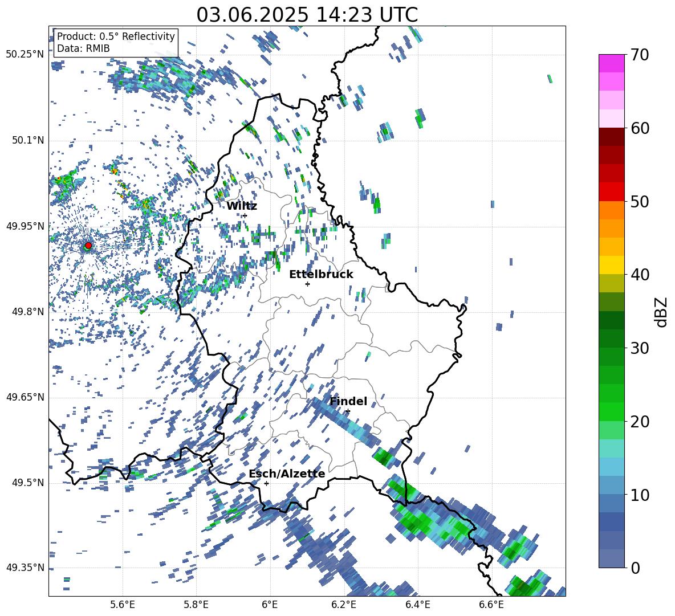This screenshot has width=675, height=616.
Task: Click the Wiltz city label
Action: pyautogui.click(x=242, y=206)
